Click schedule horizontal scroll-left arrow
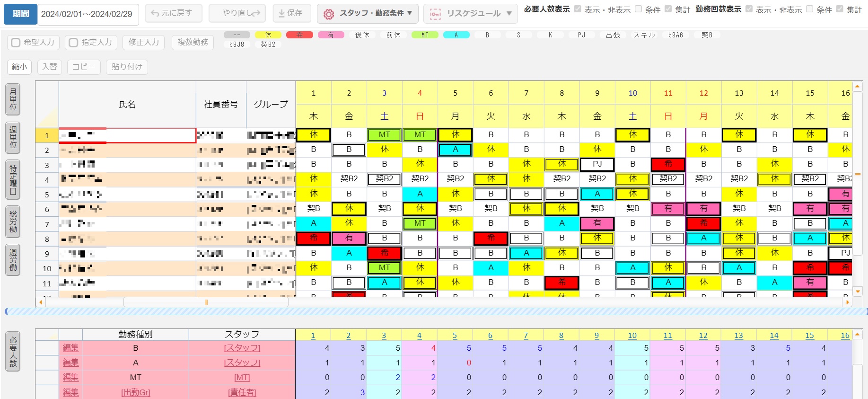Viewport: 868px width, 399px height. [41, 302]
